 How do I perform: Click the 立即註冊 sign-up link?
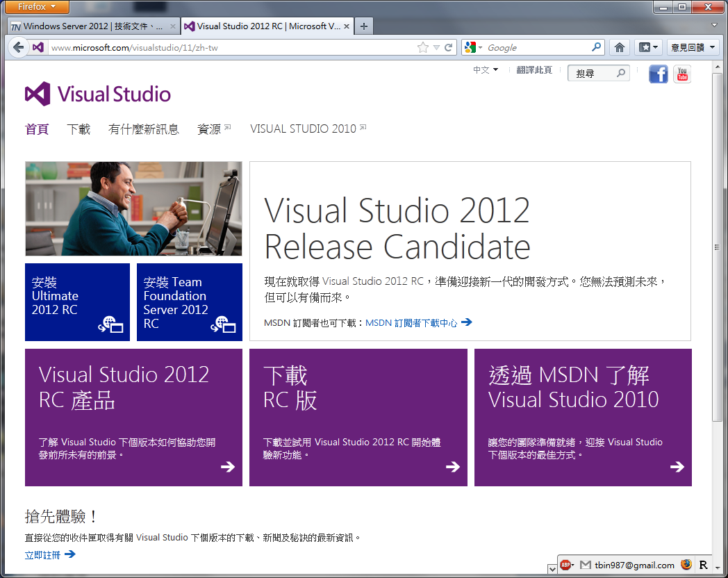pyautogui.click(x=42, y=555)
